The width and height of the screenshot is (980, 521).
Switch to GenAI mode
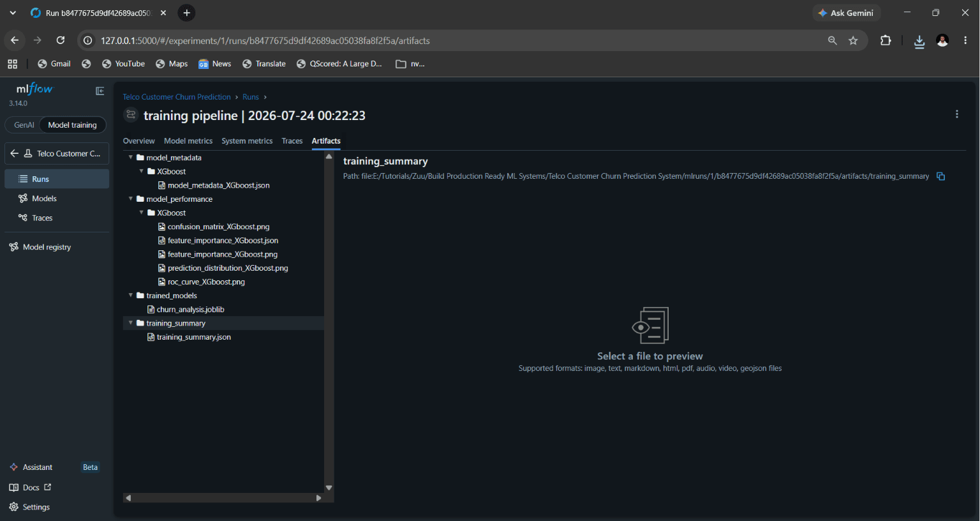click(x=24, y=125)
